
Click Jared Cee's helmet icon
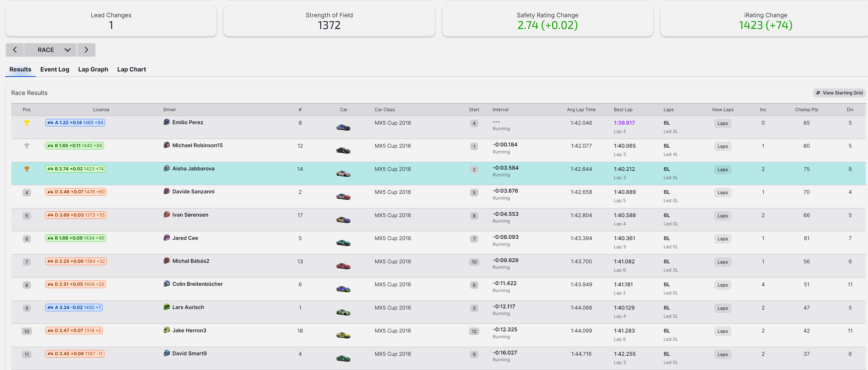166,238
